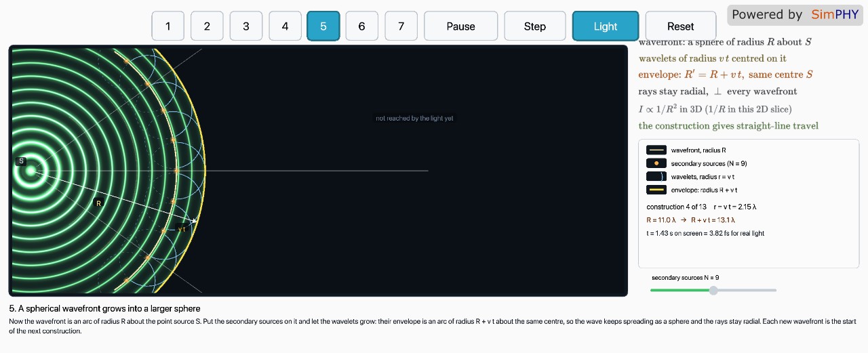
Task: Select scene button 6
Action: (x=362, y=26)
